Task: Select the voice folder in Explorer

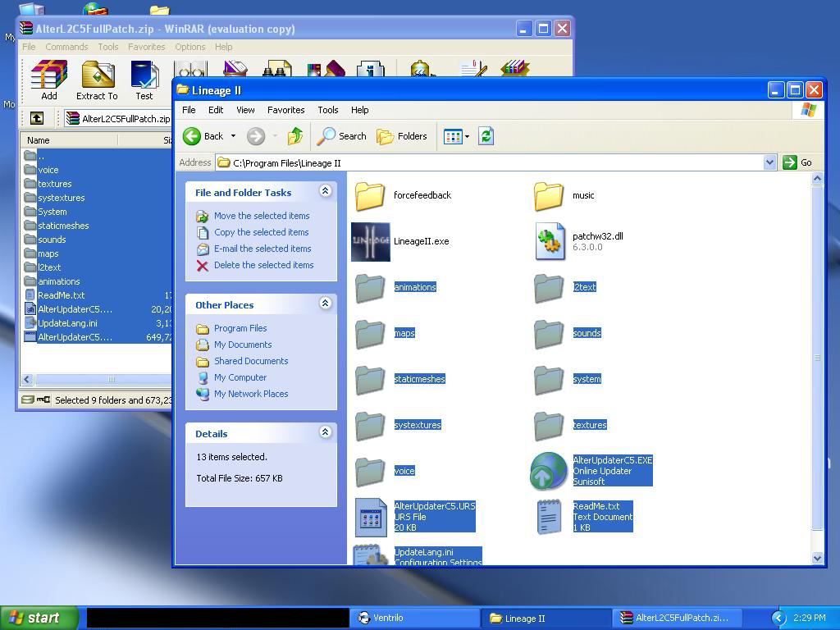Action: click(x=370, y=472)
